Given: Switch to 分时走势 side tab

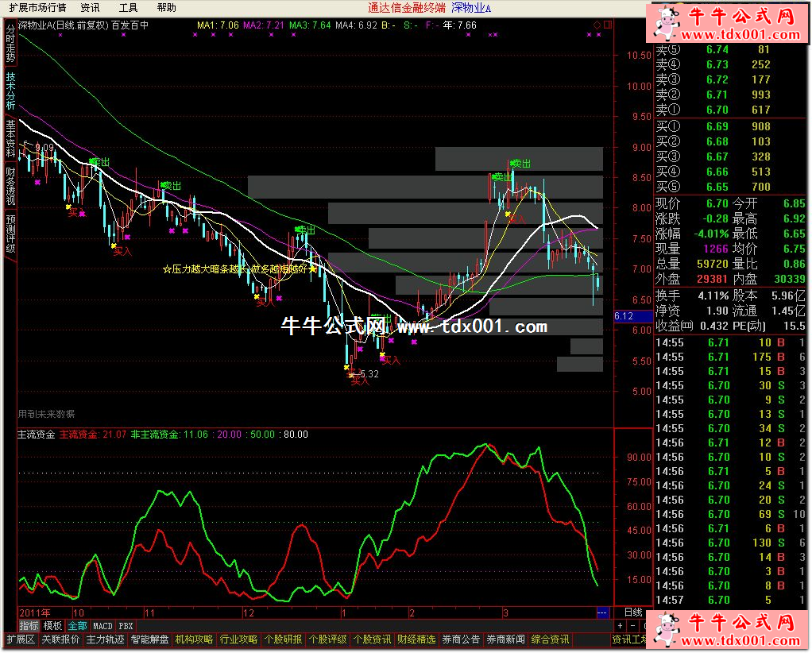Looking at the screenshot, I should [10, 46].
